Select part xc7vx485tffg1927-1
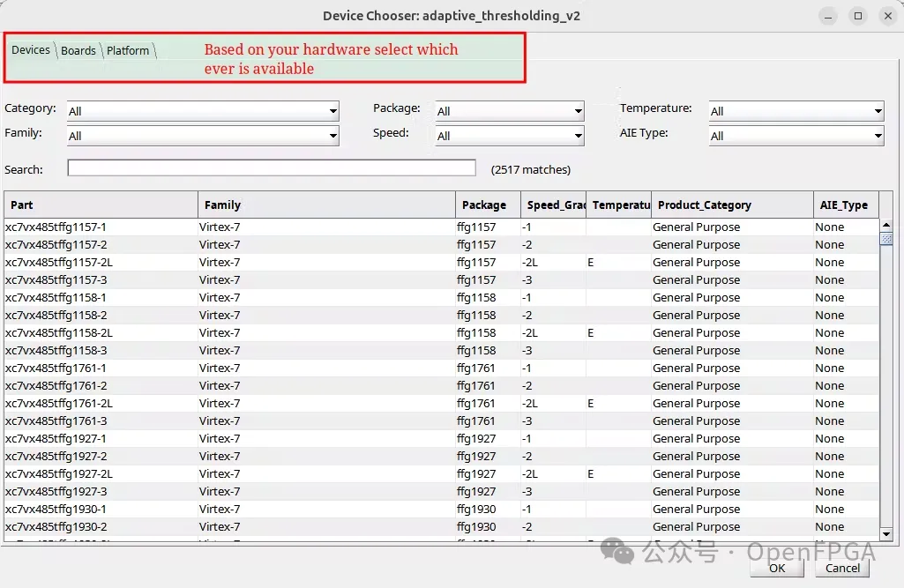Image resolution: width=904 pixels, height=588 pixels. pos(442,439)
